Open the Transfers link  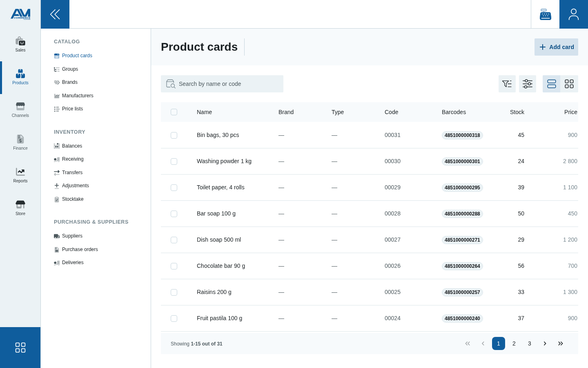pyautogui.click(x=68, y=173)
